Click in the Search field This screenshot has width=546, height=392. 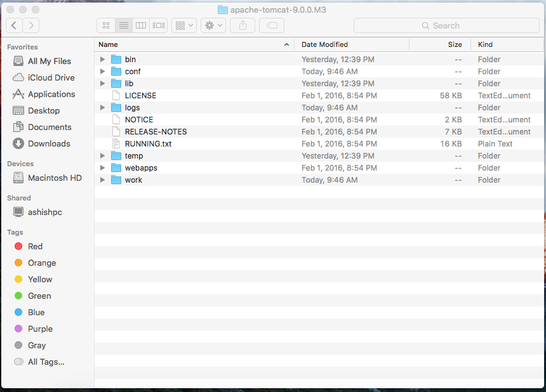[446, 25]
